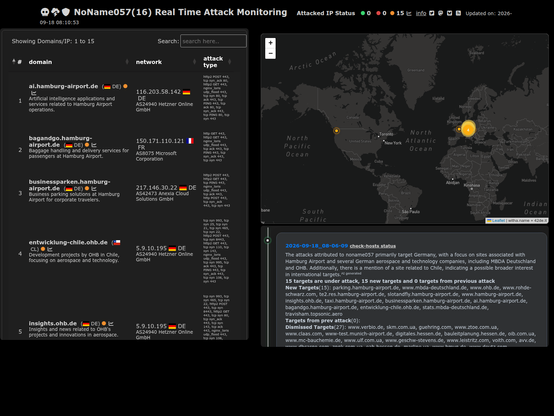
Task: Open the chart icon next to 15 count
Action: [409, 13]
